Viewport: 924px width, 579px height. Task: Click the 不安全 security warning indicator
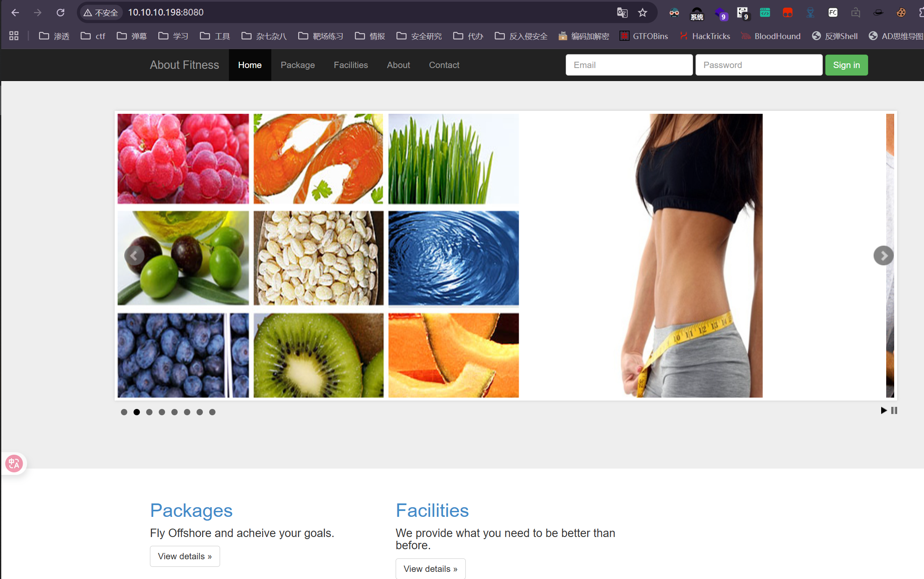[x=101, y=13]
